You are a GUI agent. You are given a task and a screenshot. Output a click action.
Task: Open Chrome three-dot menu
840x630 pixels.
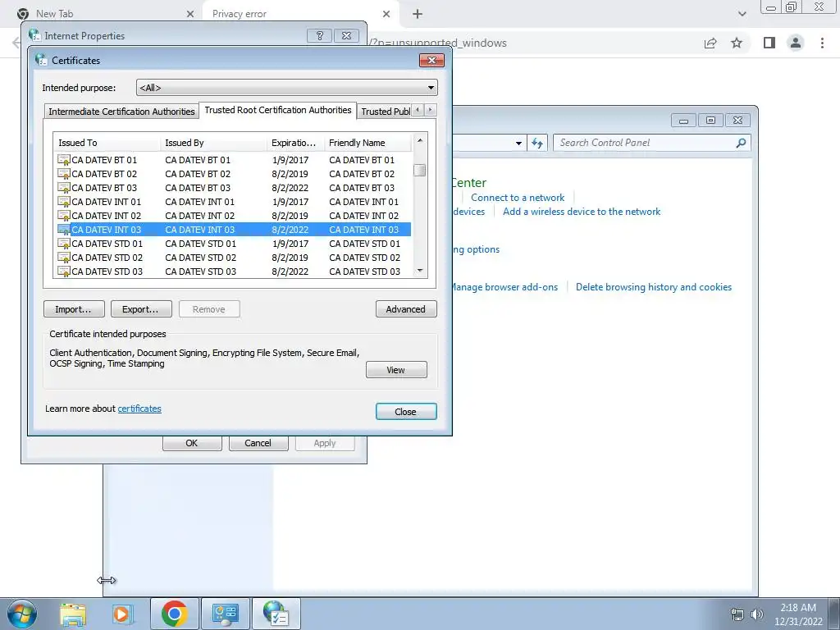[x=822, y=43]
